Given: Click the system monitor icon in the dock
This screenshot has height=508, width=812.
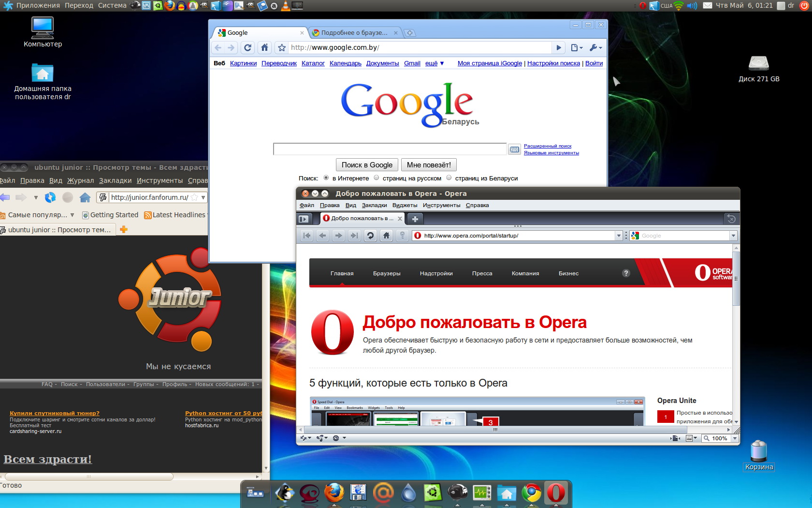Looking at the screenshot, I should pos(481,493).
